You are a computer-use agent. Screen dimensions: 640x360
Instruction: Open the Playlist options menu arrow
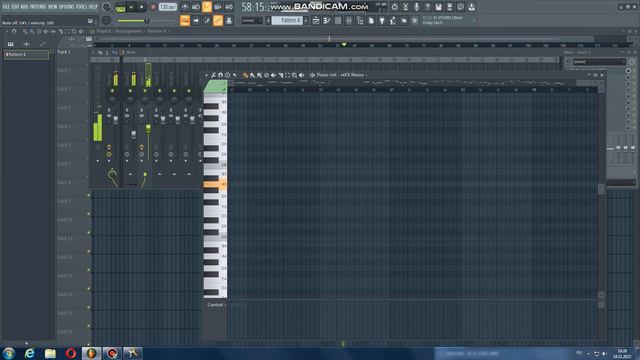[x=7, y=31]
